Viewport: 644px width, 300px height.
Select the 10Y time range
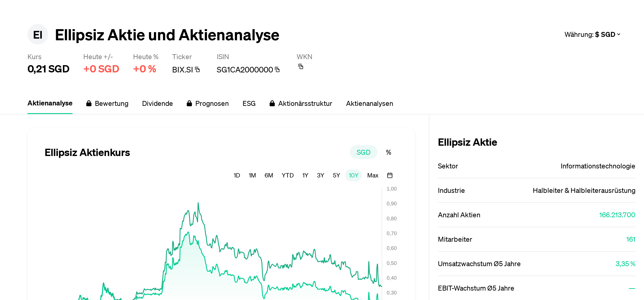[x=354, y=175]
